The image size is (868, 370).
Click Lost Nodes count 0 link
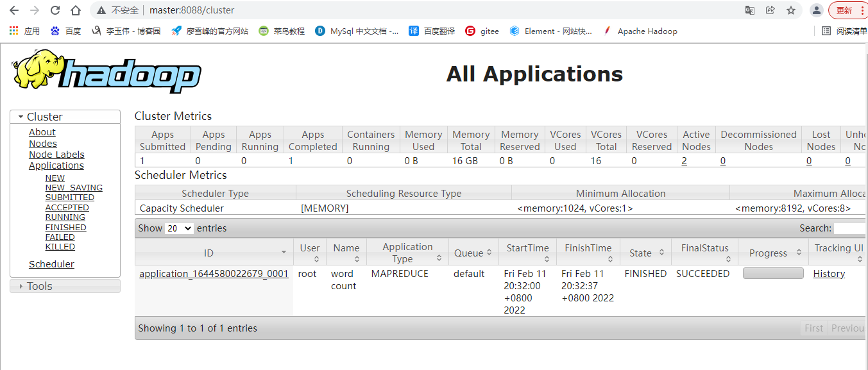(809, 161)
